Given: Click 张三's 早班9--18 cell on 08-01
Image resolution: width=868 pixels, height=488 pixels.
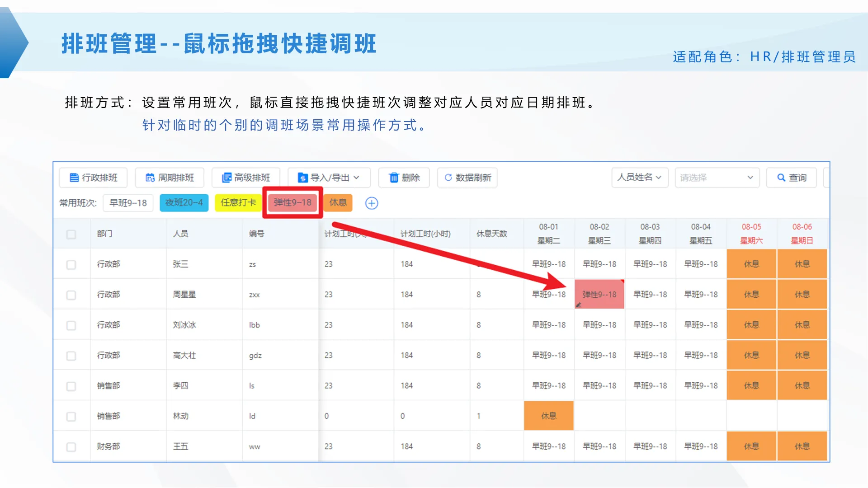Looking at the screenshot, I should pyautogui.click(x=549, y=264).
